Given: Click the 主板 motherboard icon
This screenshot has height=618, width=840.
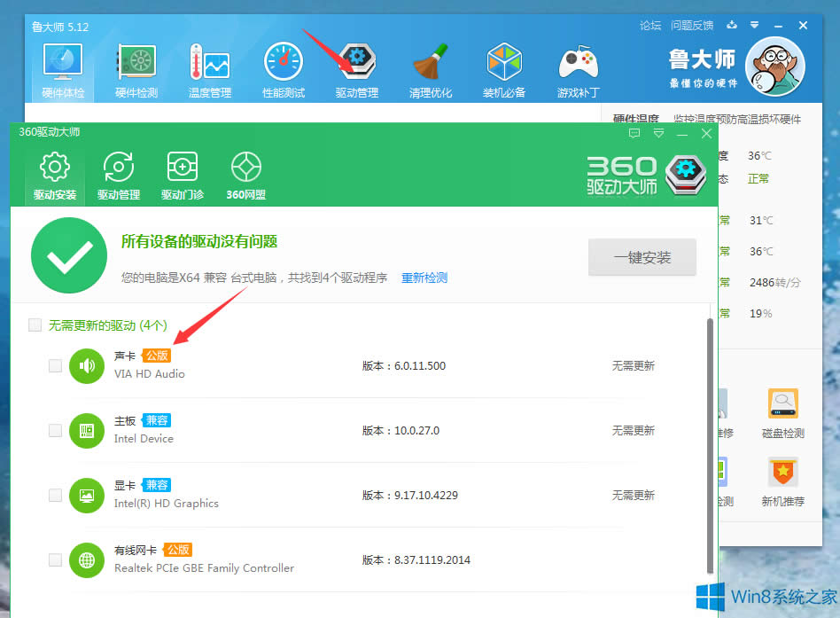Looking at the screenshot, I should tap(87, 430).
